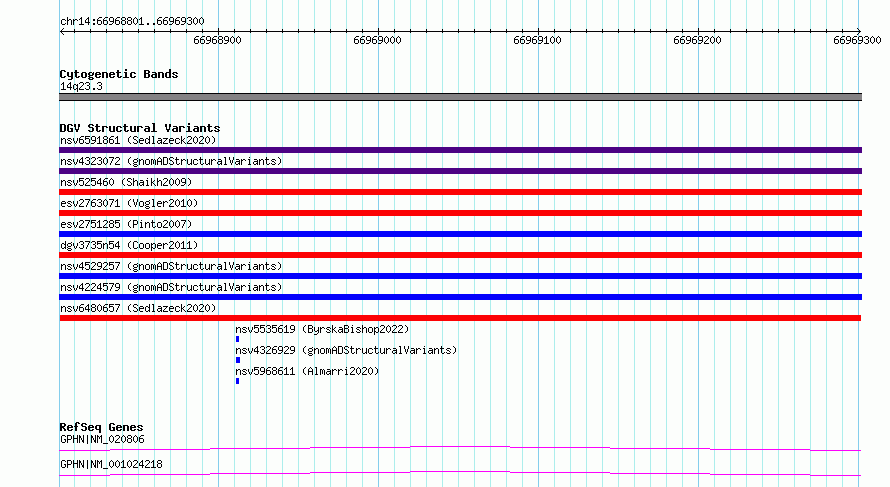Click the magenta line under GPHN|NM_001024218
Viewport: 890px width, 487px height.
[460, 473]
